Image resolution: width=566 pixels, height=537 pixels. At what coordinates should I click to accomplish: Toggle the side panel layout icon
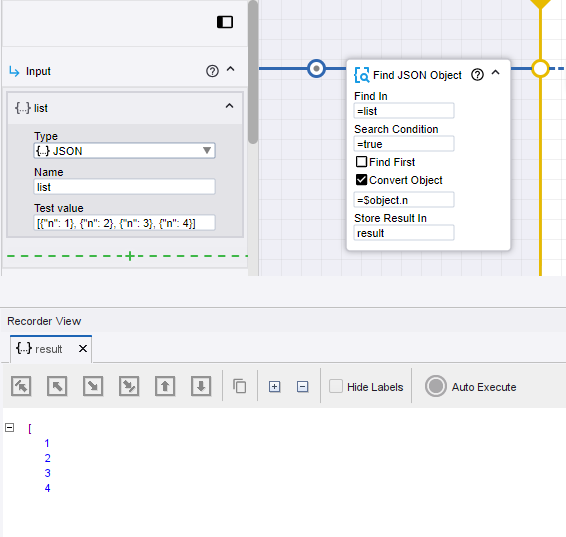click(225, 22)
